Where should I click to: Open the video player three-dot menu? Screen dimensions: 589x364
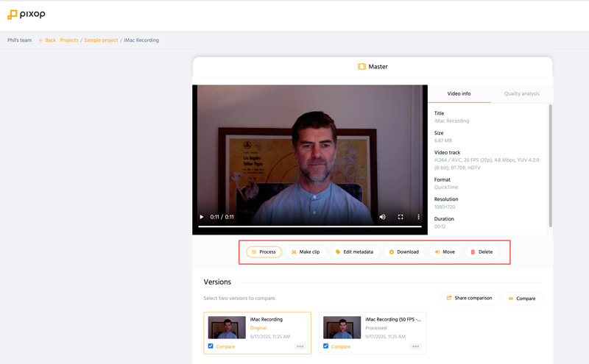point(418,217)
